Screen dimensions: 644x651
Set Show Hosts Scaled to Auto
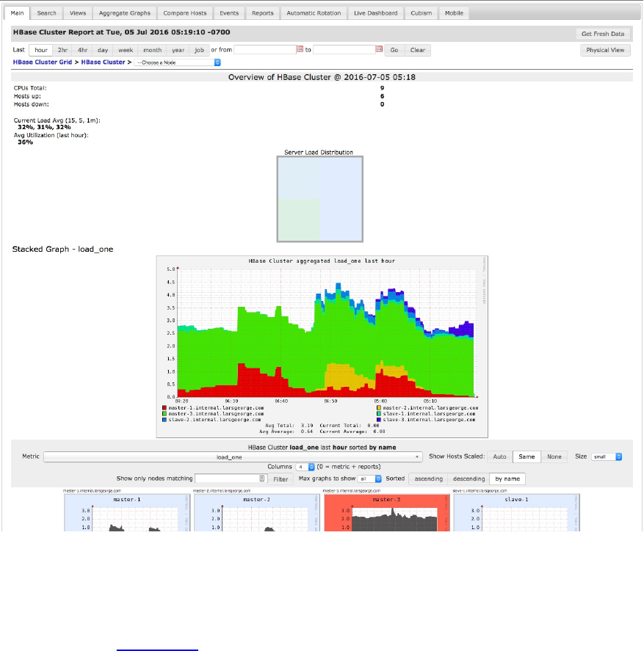click(x=499, y=457)
